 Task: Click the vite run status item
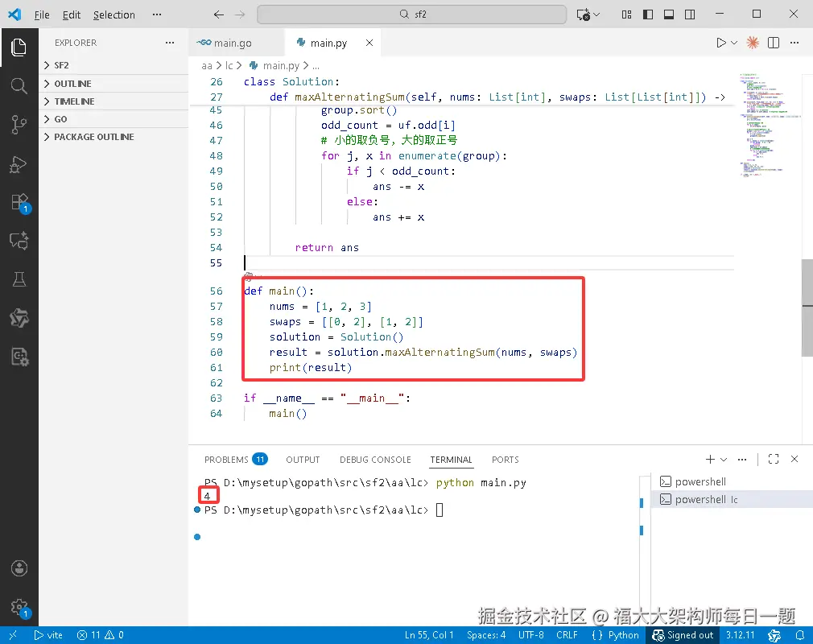[48, 634]
